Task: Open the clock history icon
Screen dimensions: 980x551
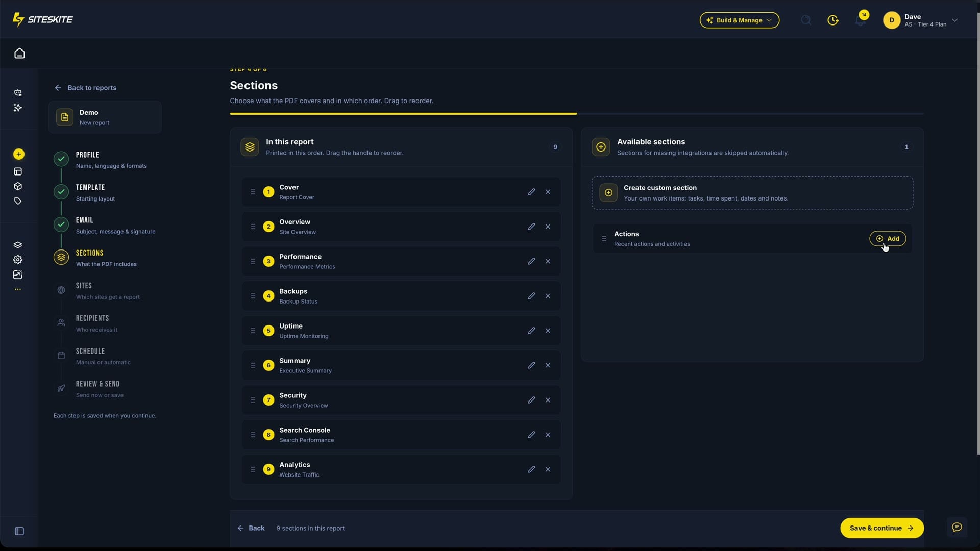Action: (x=833, y=20)
